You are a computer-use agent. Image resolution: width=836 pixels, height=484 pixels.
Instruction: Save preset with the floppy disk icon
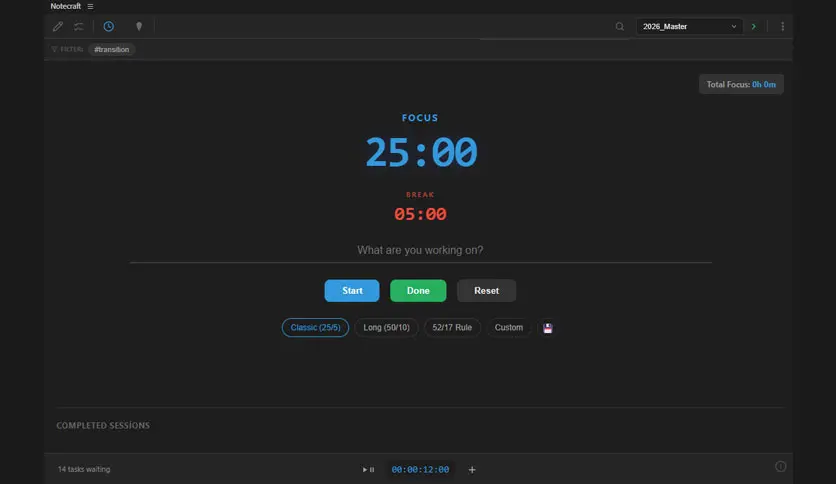click(548, 328)
